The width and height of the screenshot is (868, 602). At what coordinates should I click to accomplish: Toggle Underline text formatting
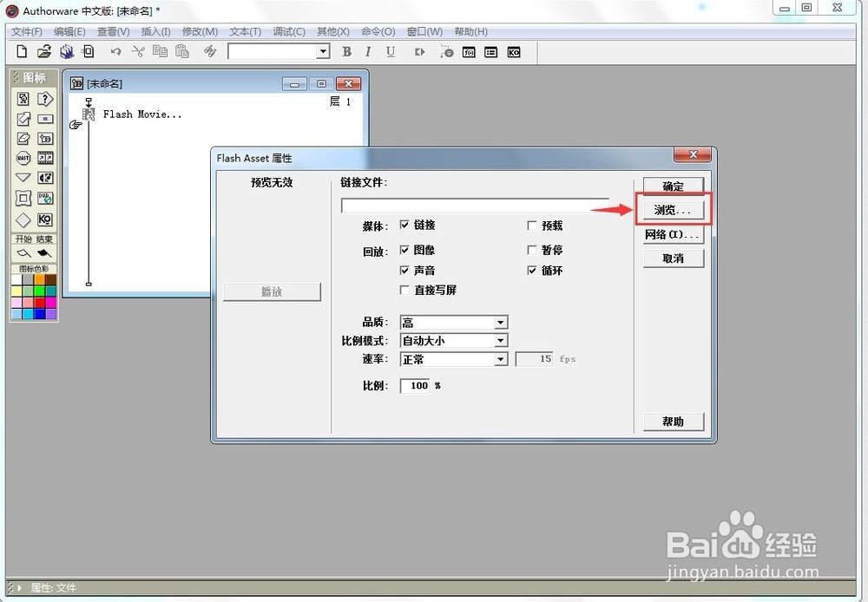click(x=391, y=51)
